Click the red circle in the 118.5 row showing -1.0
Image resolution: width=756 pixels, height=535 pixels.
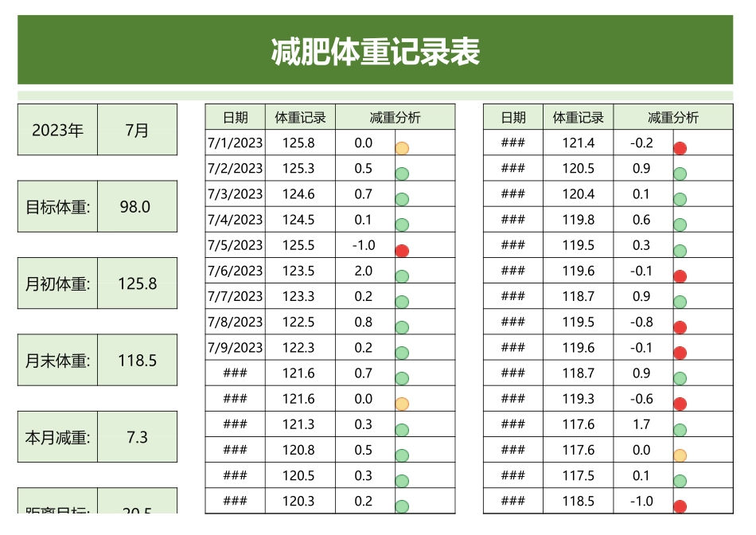680,506
